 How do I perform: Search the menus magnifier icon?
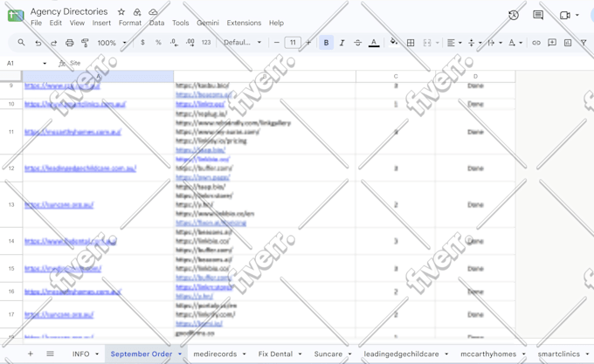point(21,43)
